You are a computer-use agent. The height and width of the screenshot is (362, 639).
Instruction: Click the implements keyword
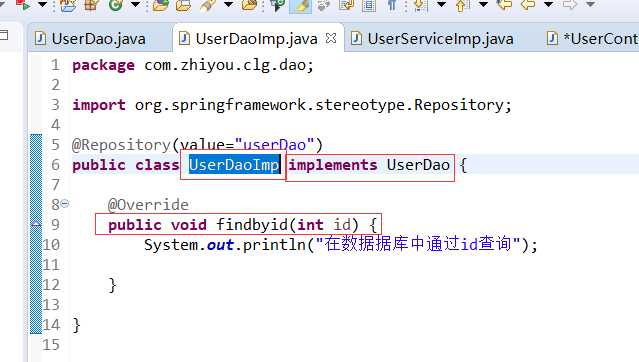(x=333, y=165)
